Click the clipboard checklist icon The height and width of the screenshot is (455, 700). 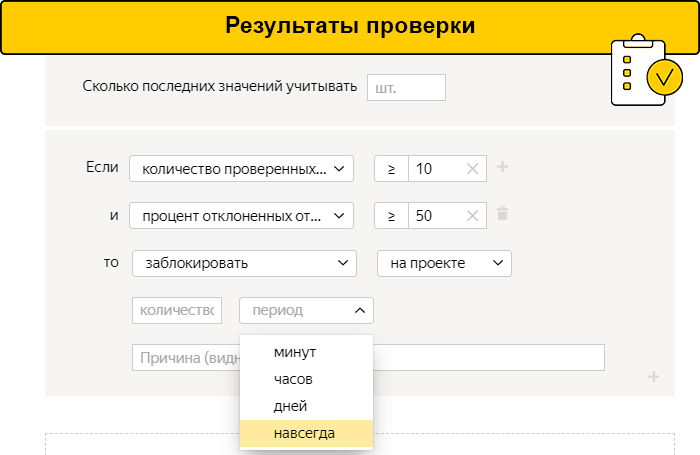638,72
